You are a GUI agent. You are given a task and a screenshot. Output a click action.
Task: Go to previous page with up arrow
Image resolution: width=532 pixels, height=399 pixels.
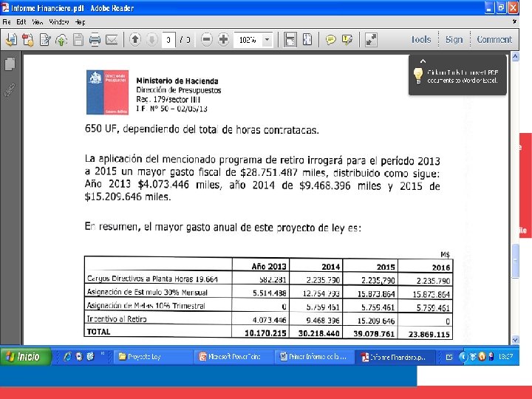click(x=135, y=40)
